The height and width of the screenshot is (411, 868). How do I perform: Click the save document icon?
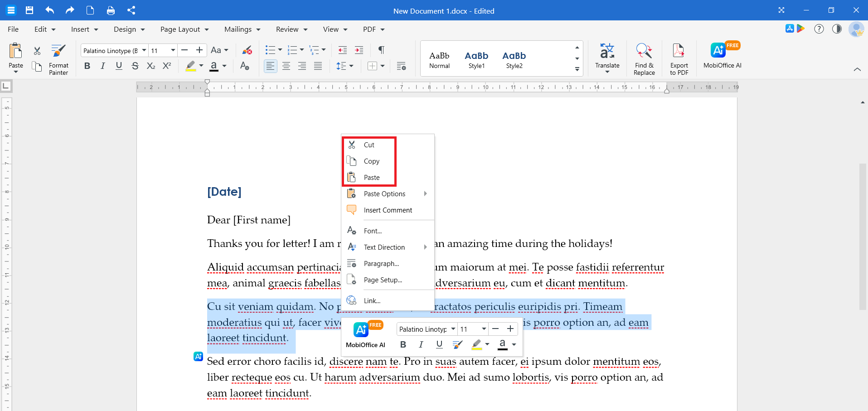click(x=29, y=10)
